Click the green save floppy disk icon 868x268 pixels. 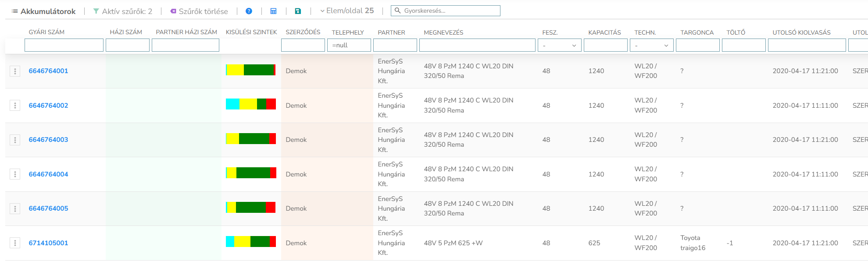[298, 11]
